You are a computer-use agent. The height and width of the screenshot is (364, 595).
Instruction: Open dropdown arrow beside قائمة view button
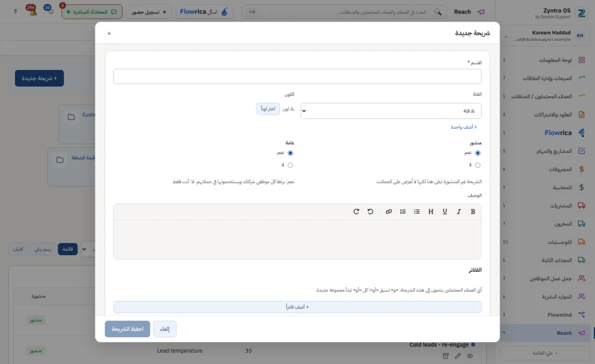point(84,249)
